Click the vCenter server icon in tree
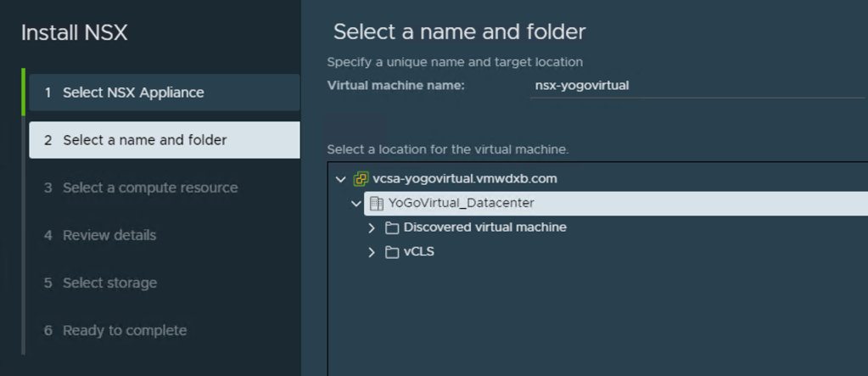Viewport: 868px width, 376px height. (361, 179)
